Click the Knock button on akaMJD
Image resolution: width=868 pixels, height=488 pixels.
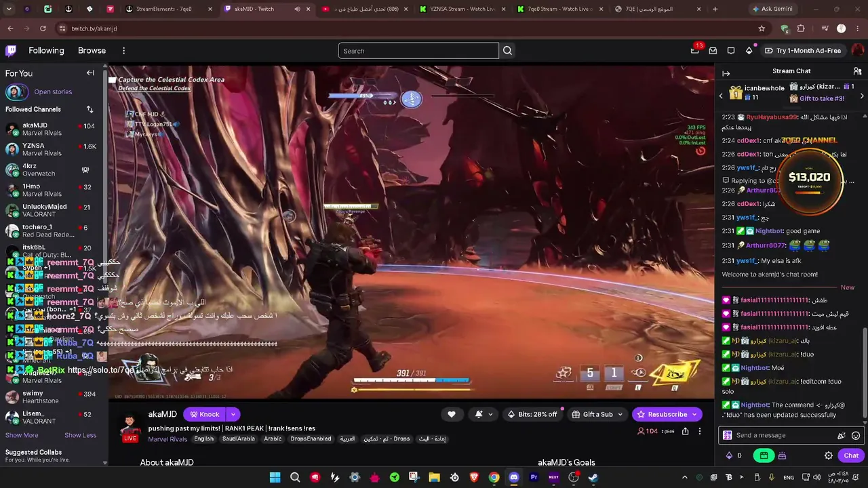click(x=204, y=414)
